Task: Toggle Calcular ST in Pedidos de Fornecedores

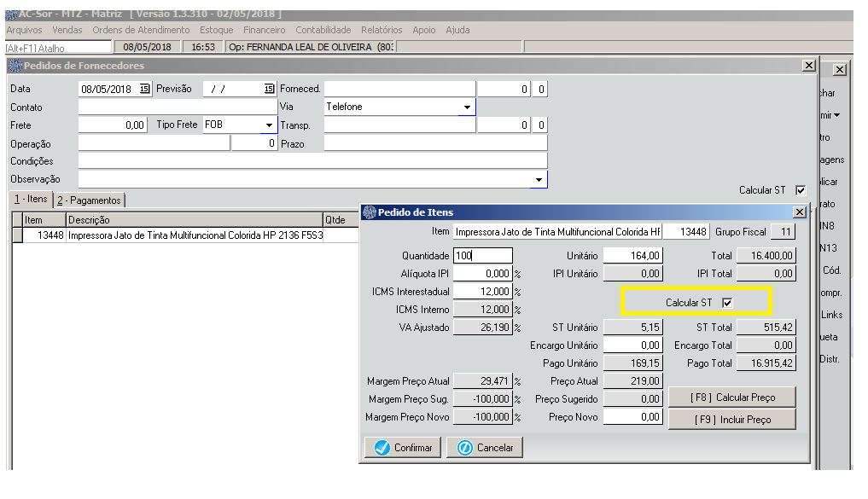Action: click(801, 190)
